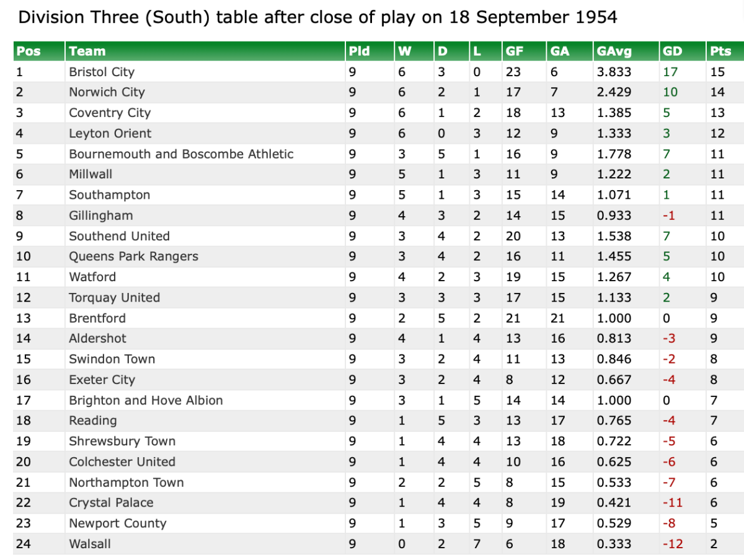Screen dimensions: 744x560
Task: Select the Crystal Palace team name
Action: (111, 502)
